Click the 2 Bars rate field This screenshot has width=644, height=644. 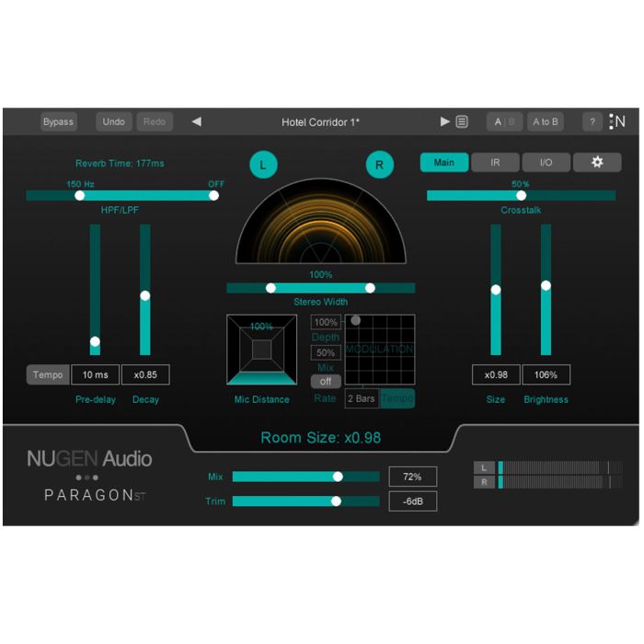pyautogui.click(x=362, y=398)
